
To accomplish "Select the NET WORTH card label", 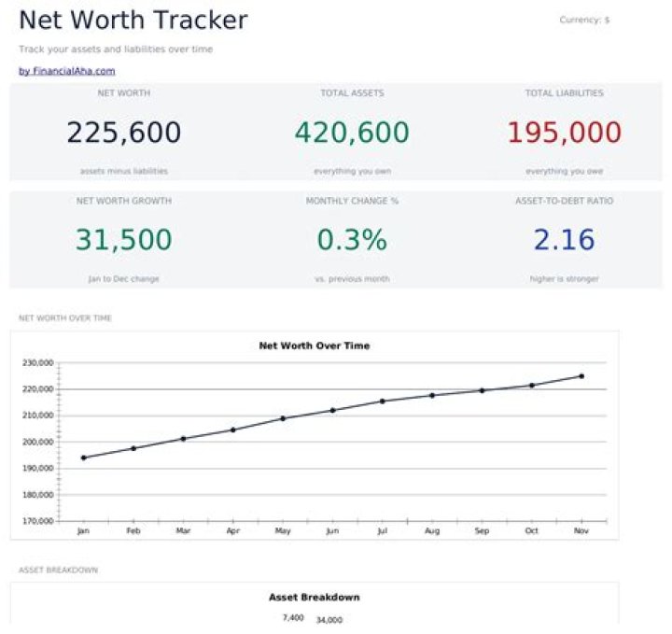I will (x=124, y=93).
